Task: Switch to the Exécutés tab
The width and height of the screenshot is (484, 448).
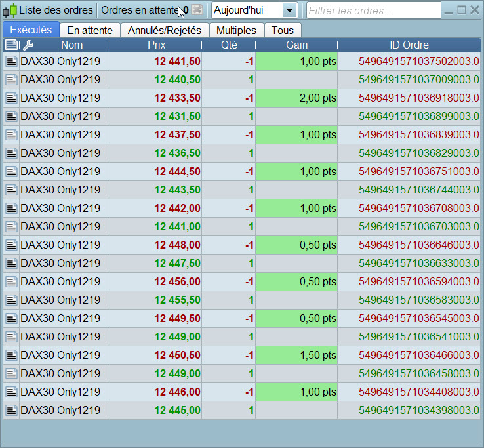Action: click(31, 30)
